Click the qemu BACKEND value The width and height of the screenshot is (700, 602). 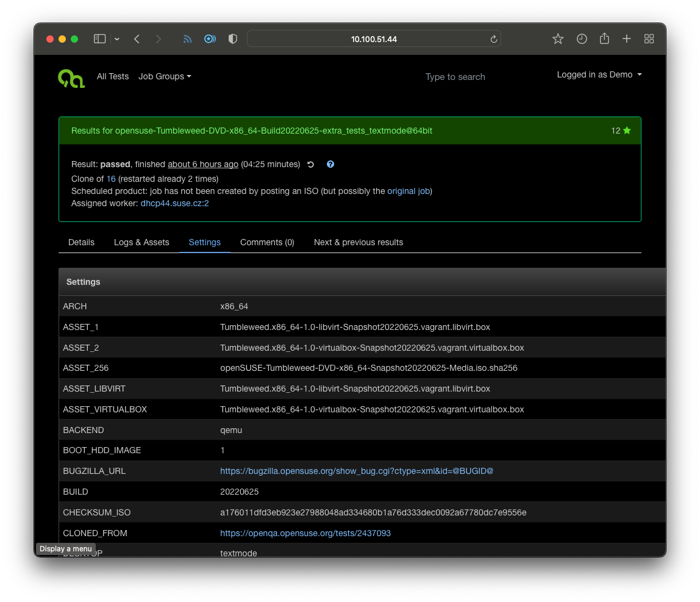pyautogui.click(x=231, y=430)
